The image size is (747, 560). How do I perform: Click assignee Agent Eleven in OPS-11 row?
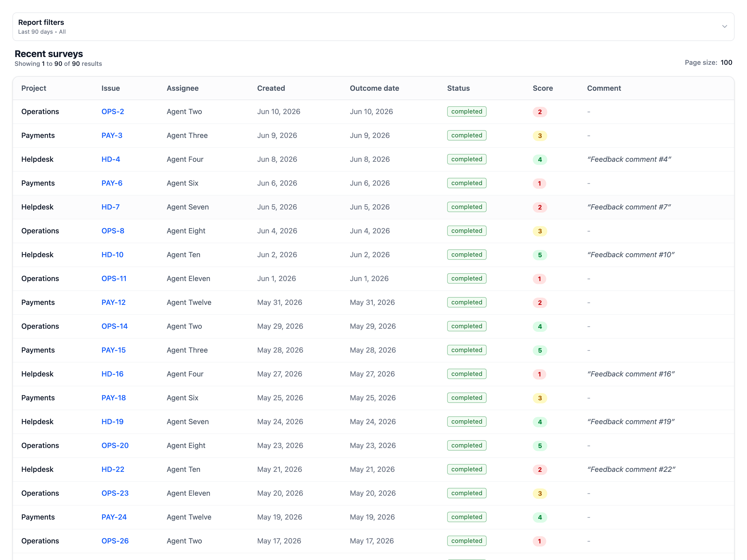(189, 278)
